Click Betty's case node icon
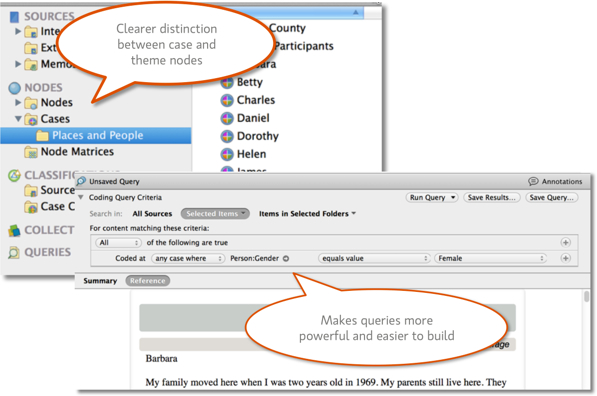 coord(227,82)
